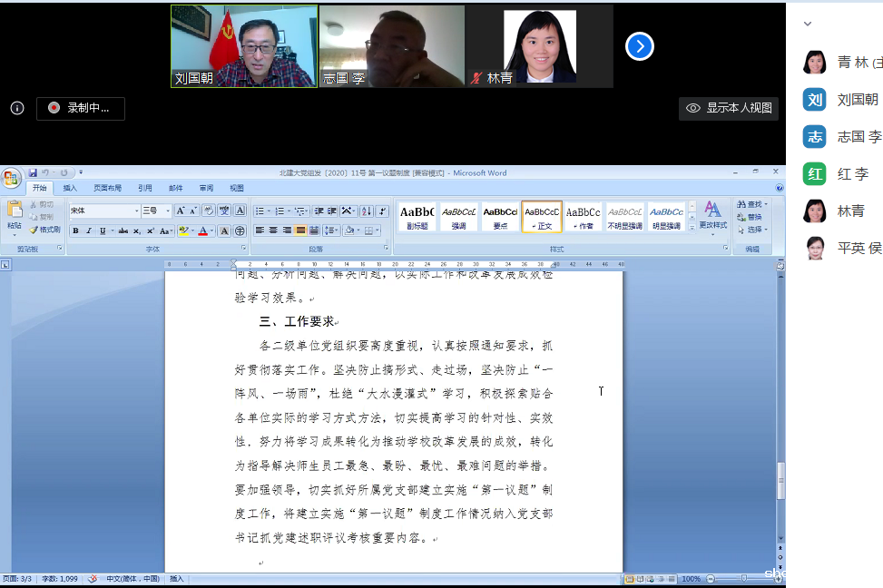
Task: Toggle 显示本人视图 self view
Action: (x=730, y=108)
